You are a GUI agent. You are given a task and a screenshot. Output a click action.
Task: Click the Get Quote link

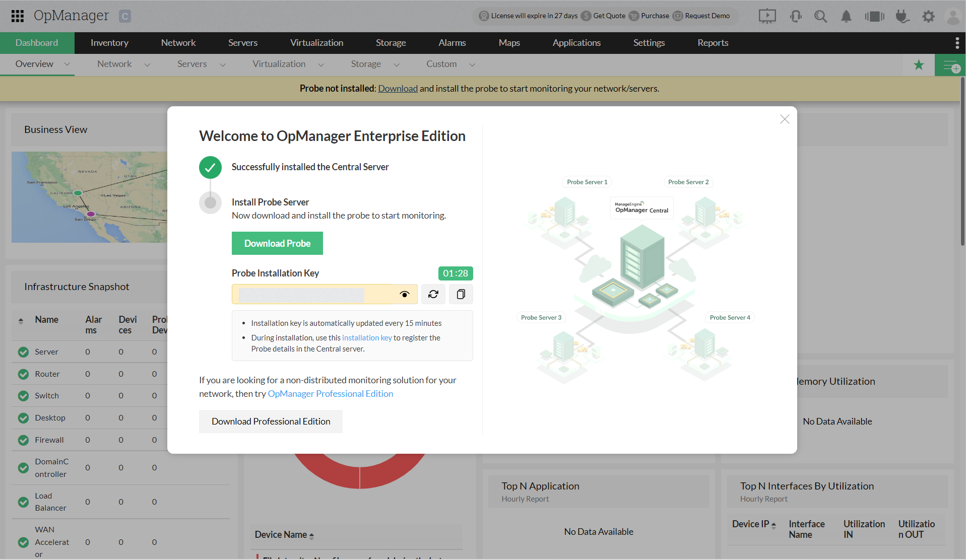pyautogui.click(x=609, y=16)
